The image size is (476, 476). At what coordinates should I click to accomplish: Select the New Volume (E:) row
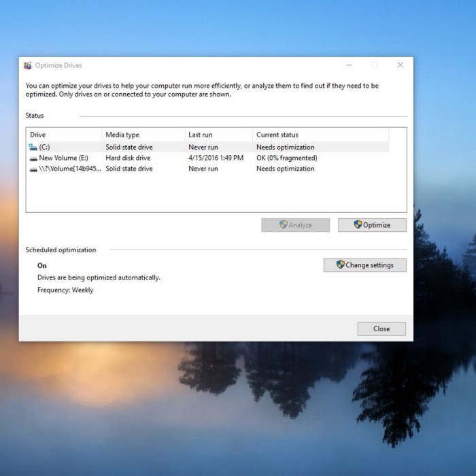(207, 158)
